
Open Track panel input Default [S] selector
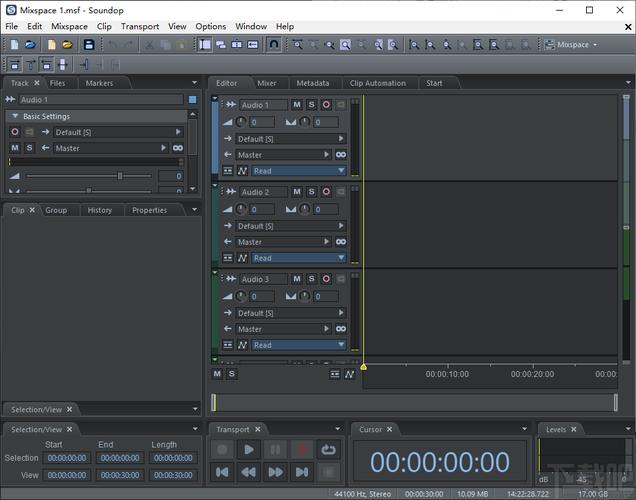click(x=118, y=132)
